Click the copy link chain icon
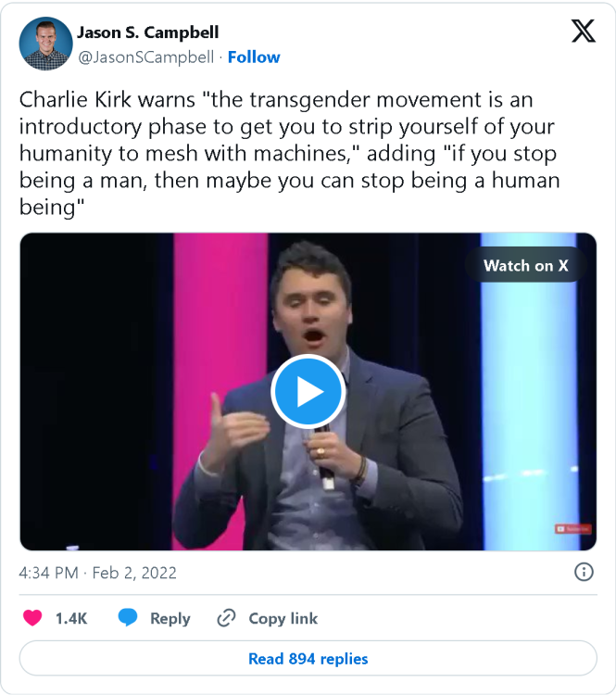 [226, 618]
